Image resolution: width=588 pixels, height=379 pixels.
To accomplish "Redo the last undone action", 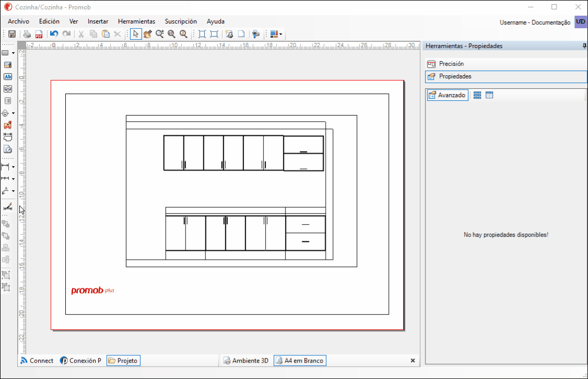I will [66, 34].
